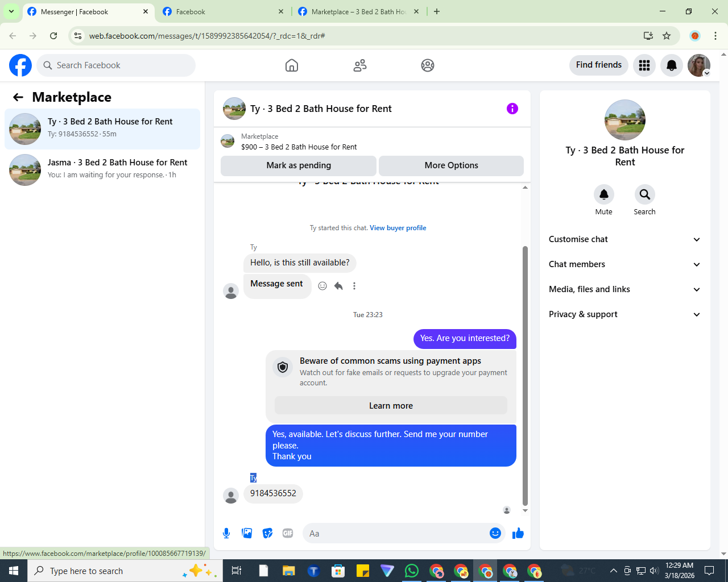This screenshot has height=582, width=728.
Task: Open more options for 'Message sent' bubble
Action: coord(354,286)
